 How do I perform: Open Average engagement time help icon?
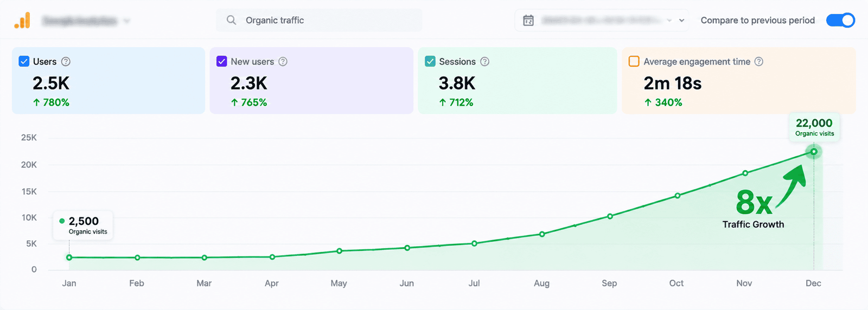point(759,62)
